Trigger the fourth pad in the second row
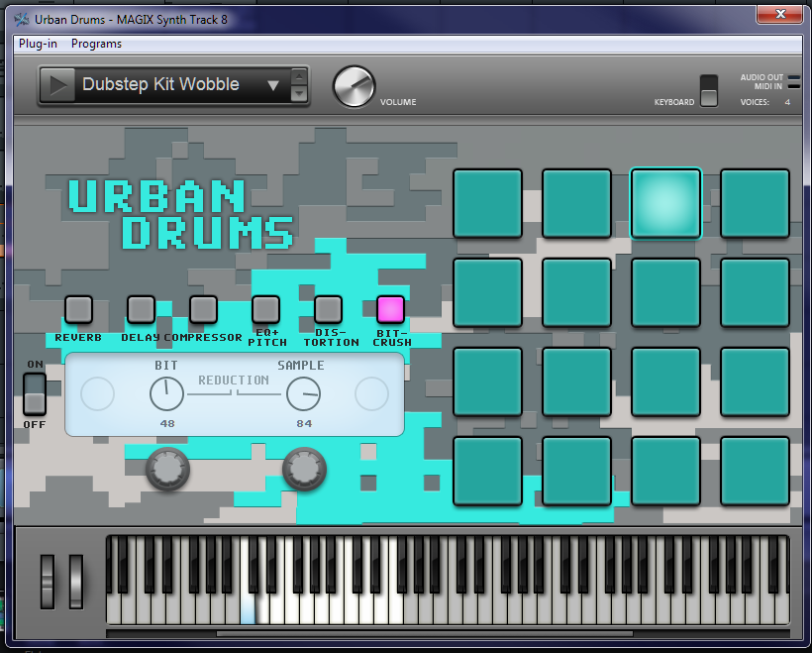This screenshot has height=653, width=812. tap(755, 293)
